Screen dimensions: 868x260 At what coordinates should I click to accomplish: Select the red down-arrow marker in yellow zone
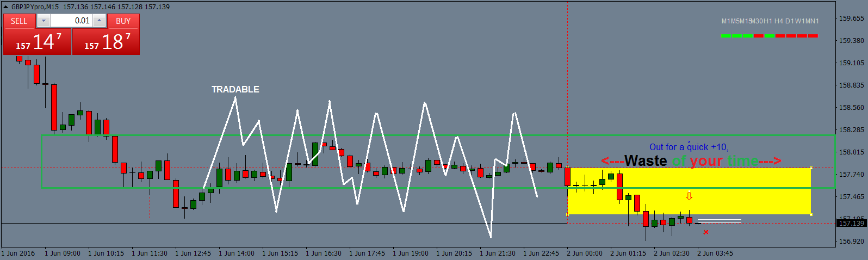[x=689, y=196]
